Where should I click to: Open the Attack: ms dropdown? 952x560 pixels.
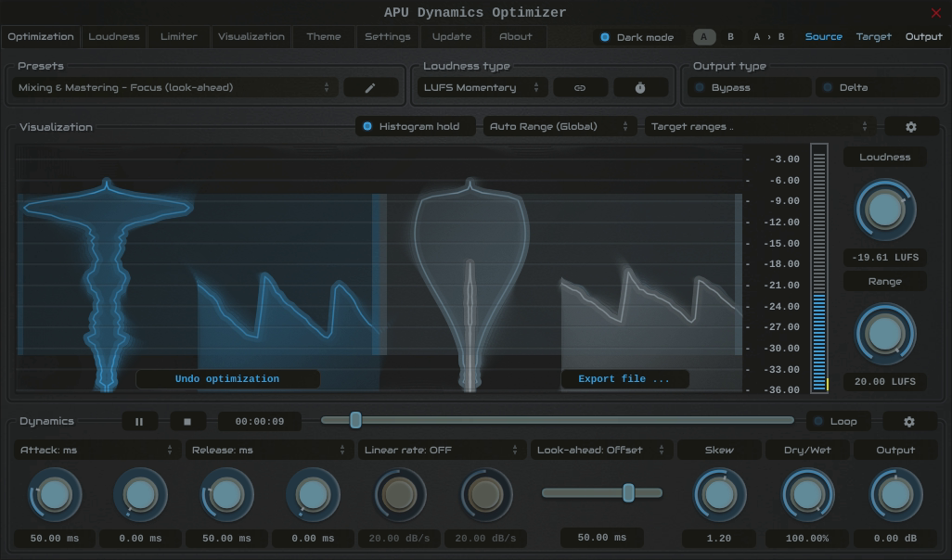96,451
